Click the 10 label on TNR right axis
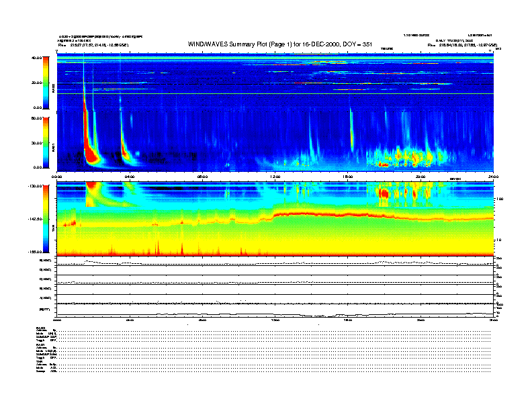This screenshot has width=532, height=411. click(x=499, y=240)
